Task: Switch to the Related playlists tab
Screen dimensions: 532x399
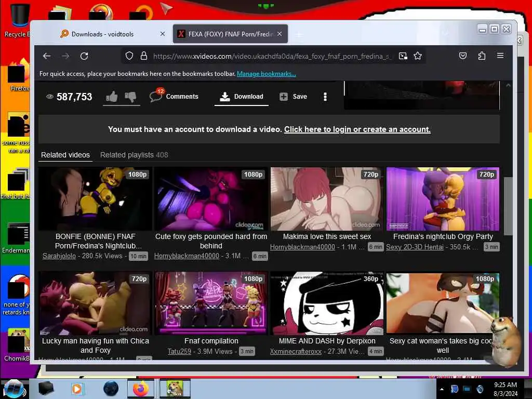Action: point(134,155)
